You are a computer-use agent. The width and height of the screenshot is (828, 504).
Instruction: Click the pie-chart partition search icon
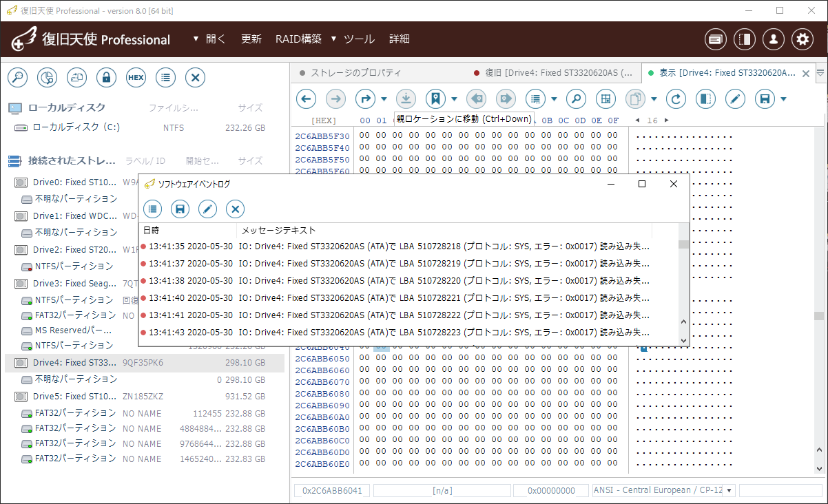click(47, 78)
